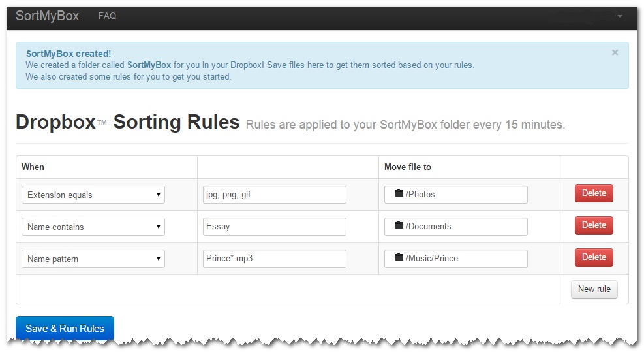Delete the Prince*.mp3 rule
644x356 pixels.
[x=594, y=257]
